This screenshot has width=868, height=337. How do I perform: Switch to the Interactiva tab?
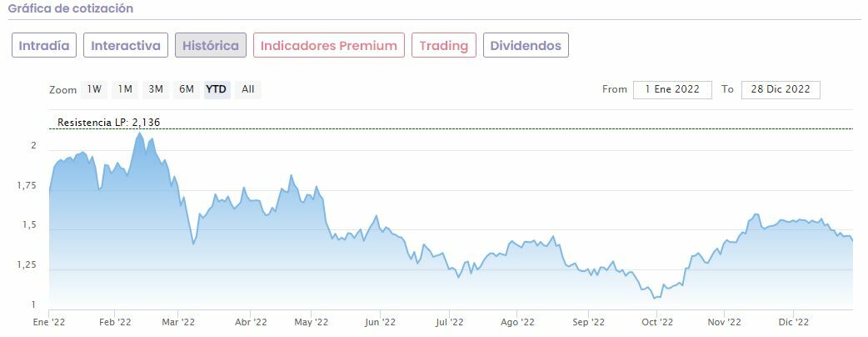[126, 46]
